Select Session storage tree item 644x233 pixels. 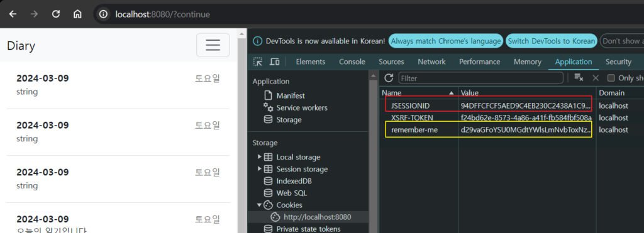click(x=302, y=169)
